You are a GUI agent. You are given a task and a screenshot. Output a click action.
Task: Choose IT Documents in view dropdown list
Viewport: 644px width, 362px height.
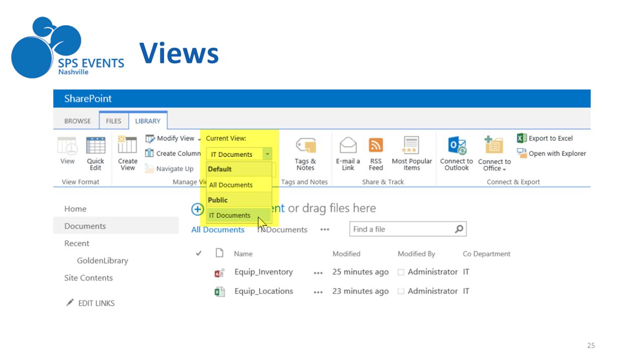pos(239,215)
